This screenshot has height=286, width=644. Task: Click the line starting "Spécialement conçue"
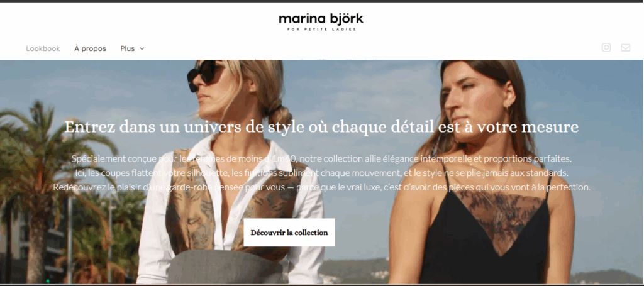[321, 158]
